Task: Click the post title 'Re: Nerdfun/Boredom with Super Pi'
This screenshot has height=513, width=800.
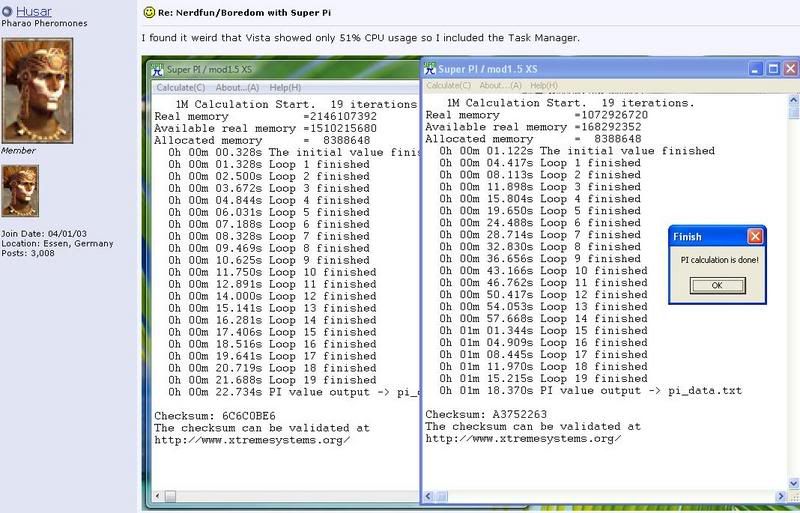Action: [244, 13]
